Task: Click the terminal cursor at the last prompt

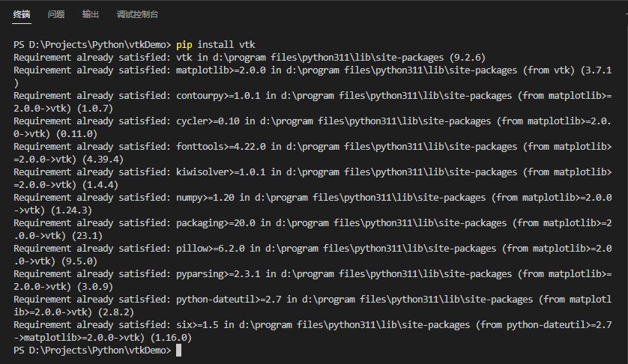Action: click(178, 351)
